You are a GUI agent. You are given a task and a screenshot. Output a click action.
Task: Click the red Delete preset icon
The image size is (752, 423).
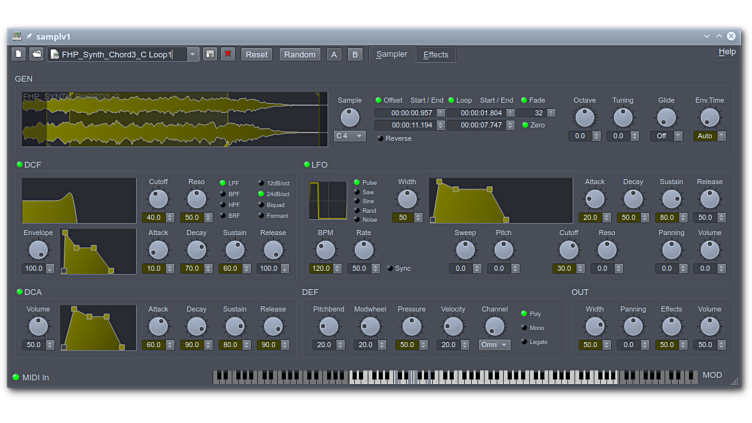pyautogui.click(x=228, y=54)
